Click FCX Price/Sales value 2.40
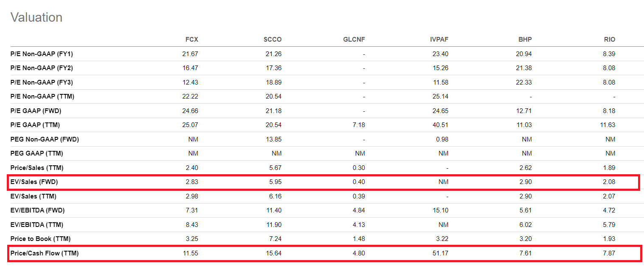The image size is (644, 269). tap(192, 168)
